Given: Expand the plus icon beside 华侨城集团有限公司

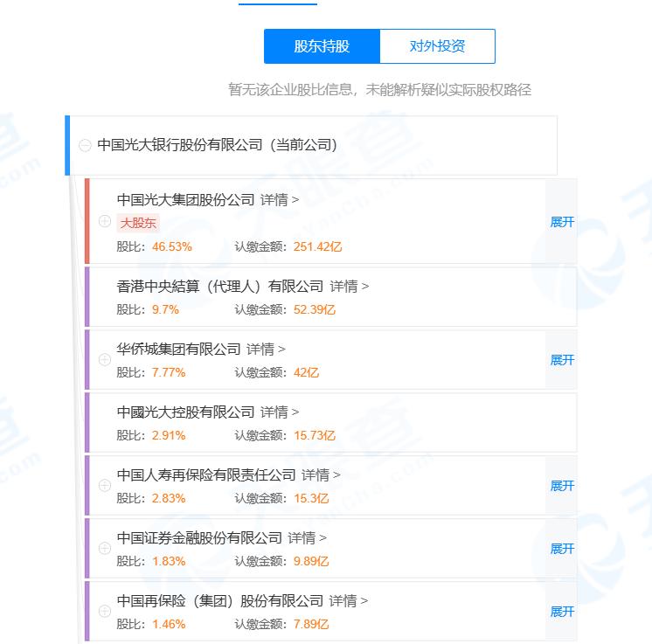Looking at the screenshot, I should (x=105, y=359).
